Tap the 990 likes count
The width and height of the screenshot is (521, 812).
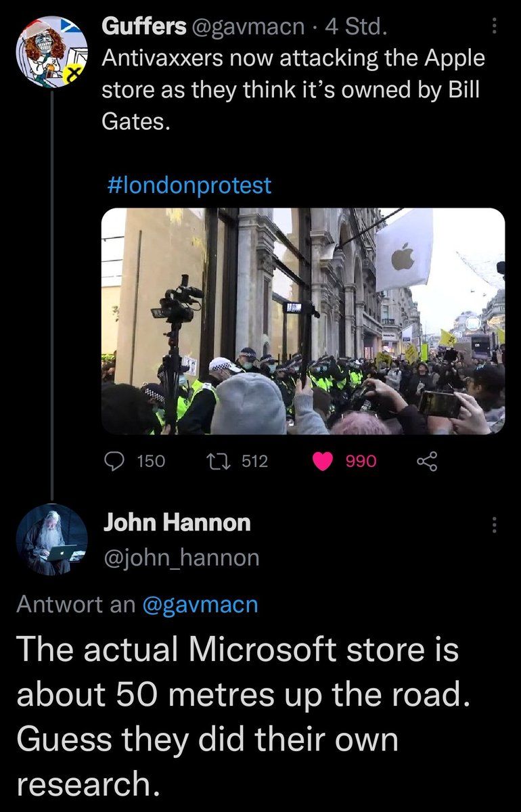tap(361, 461)
